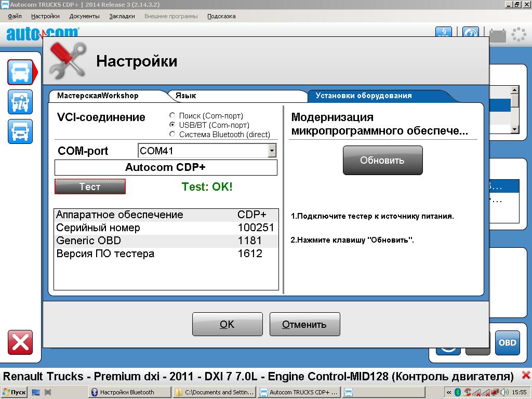The image size is (532, 399).
Task: Click the scroll-down arrow of the background list
Action: [x=515, y=129]
